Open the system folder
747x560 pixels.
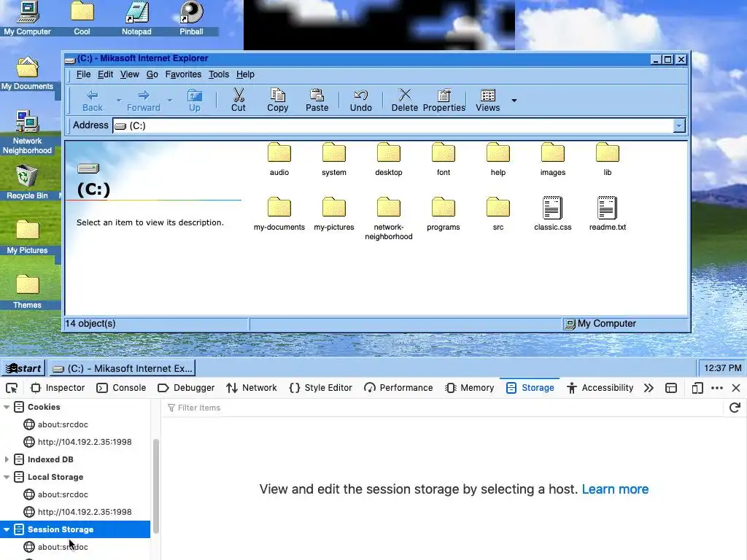tap(334, 160)
